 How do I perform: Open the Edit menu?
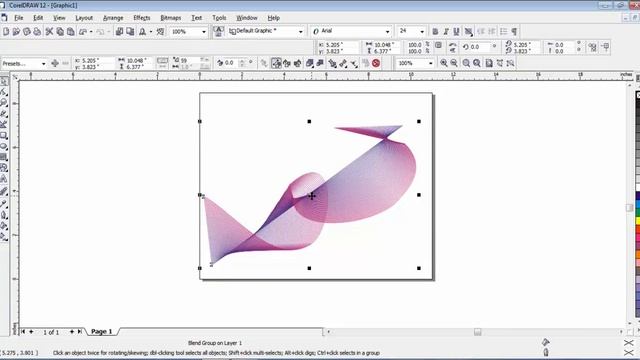point(38,18)
